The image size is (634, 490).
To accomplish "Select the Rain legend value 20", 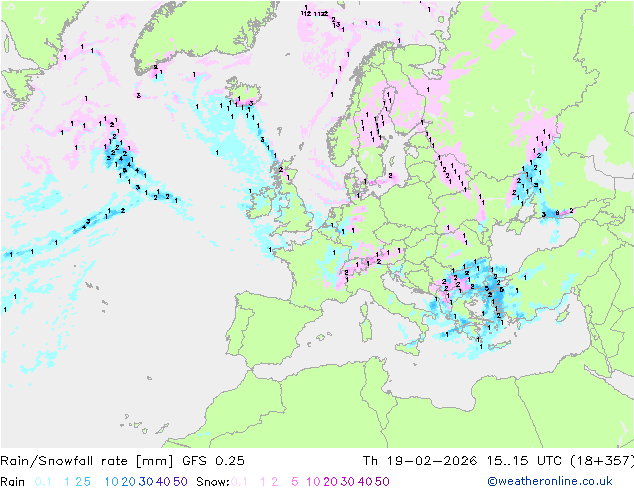I will coord(129,482).
